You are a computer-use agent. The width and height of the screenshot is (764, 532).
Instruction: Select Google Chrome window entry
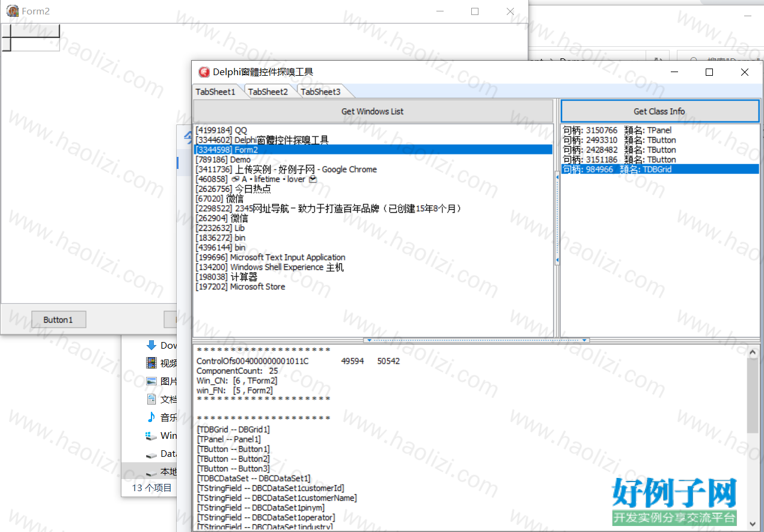click(373, 169)
